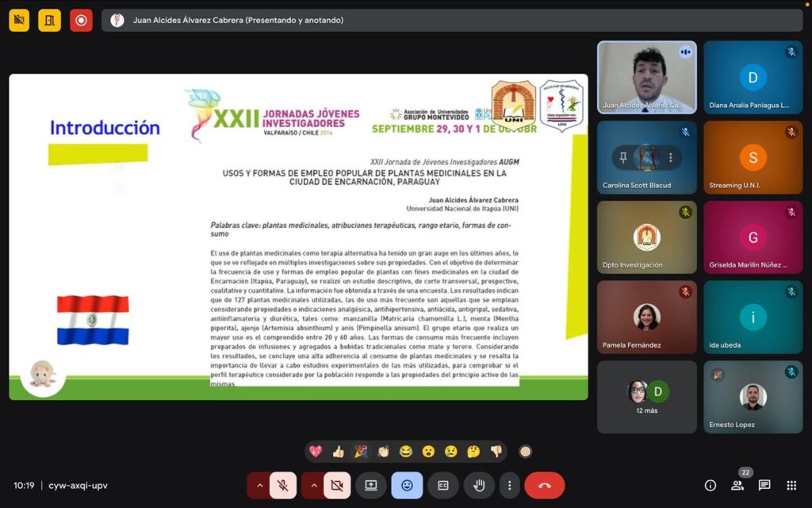Viewport: 812px width, 508px height.
Task: Open the chat panel icon
Action: [764, 485]
